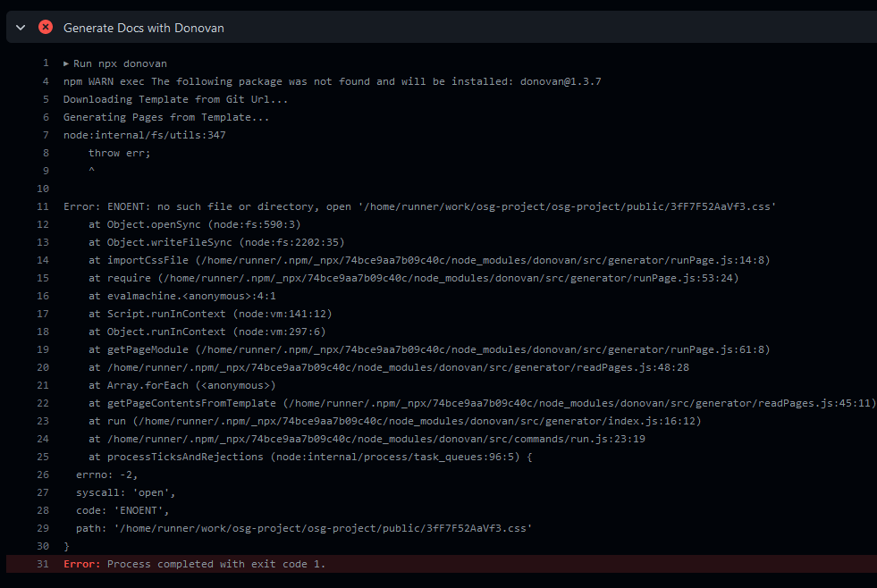Click Downloading Template from Git Url line
Screen dimensions: 877x588
coord(175,99)
